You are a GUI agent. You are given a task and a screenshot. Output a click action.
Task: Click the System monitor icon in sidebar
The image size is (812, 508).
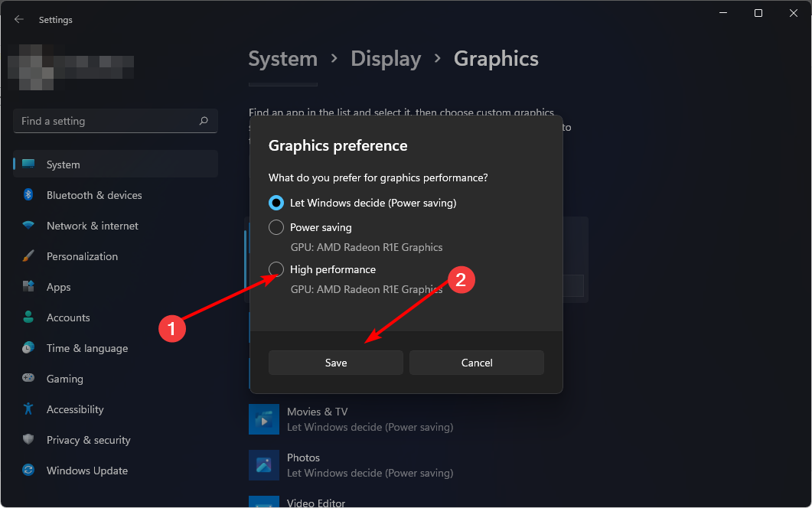pyautogui.click(x=28, y=164)
